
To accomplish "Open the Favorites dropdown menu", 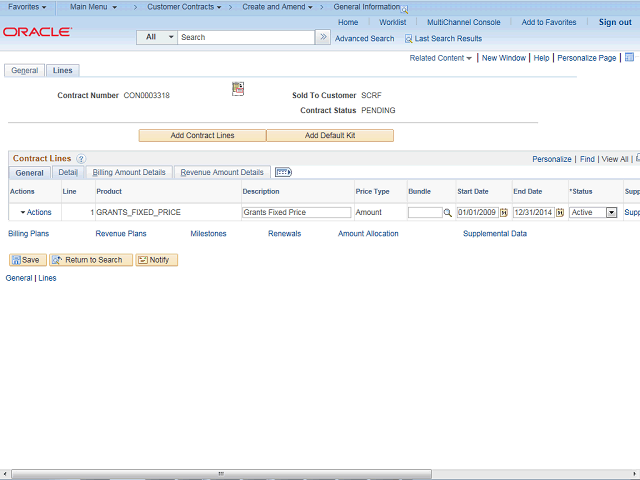I will tap(27, 7).
